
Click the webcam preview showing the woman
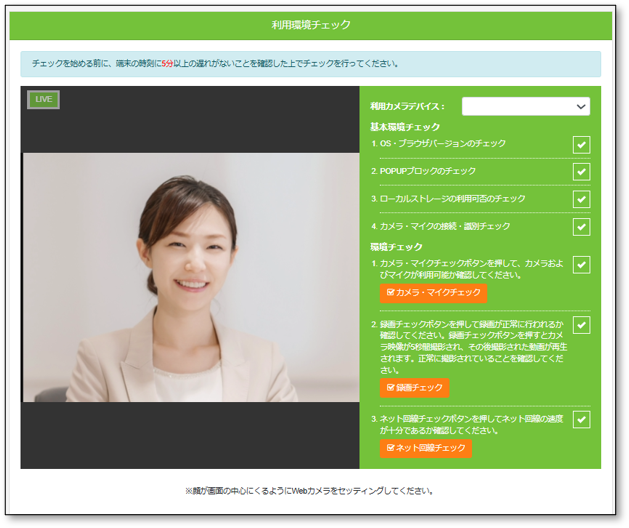point(190,277)
